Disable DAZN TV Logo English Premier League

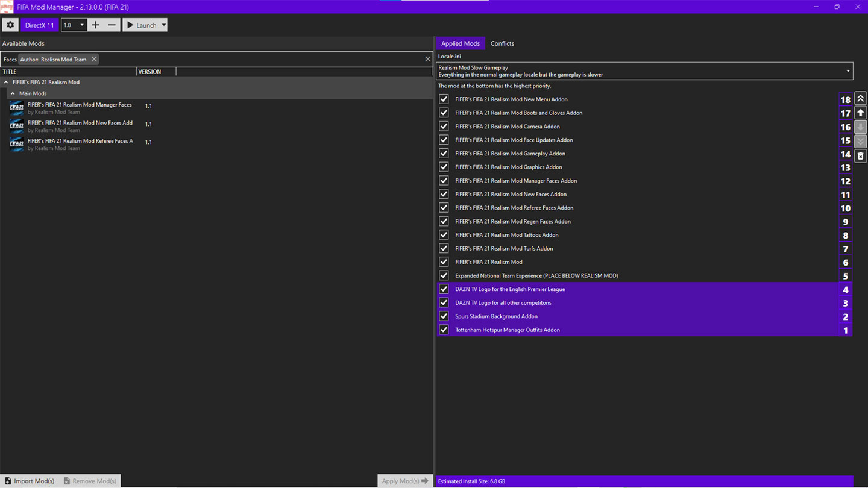click(444, 289)
